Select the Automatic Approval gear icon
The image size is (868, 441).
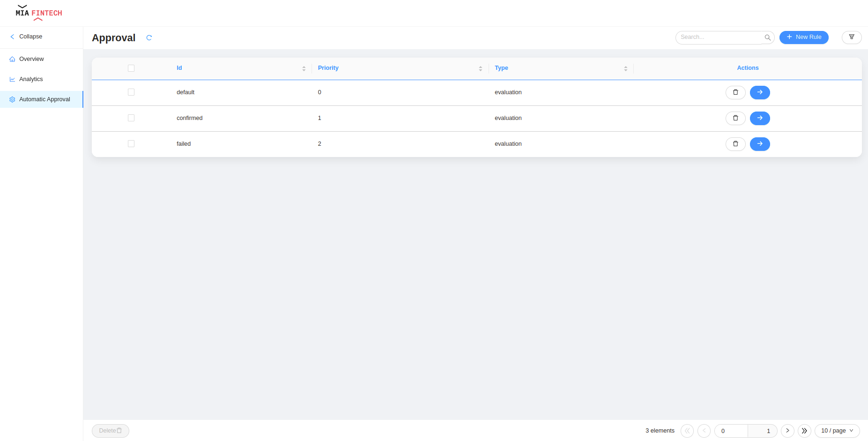click(12, 99)
